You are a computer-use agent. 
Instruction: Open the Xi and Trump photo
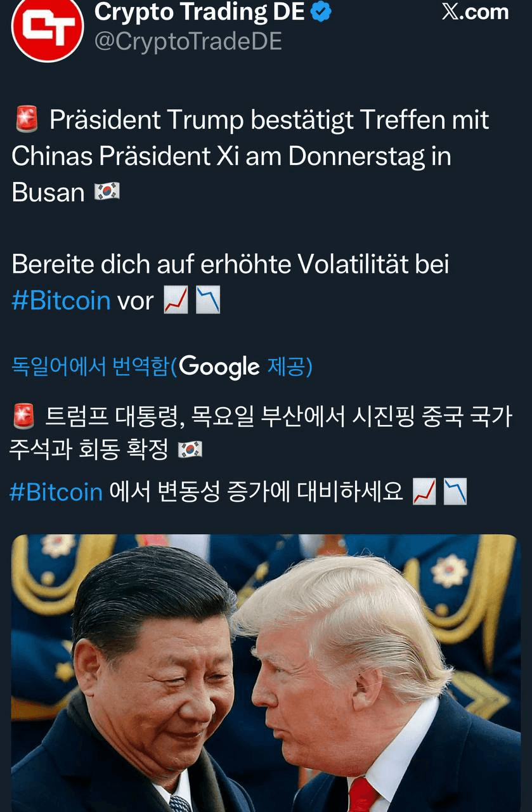266,673
